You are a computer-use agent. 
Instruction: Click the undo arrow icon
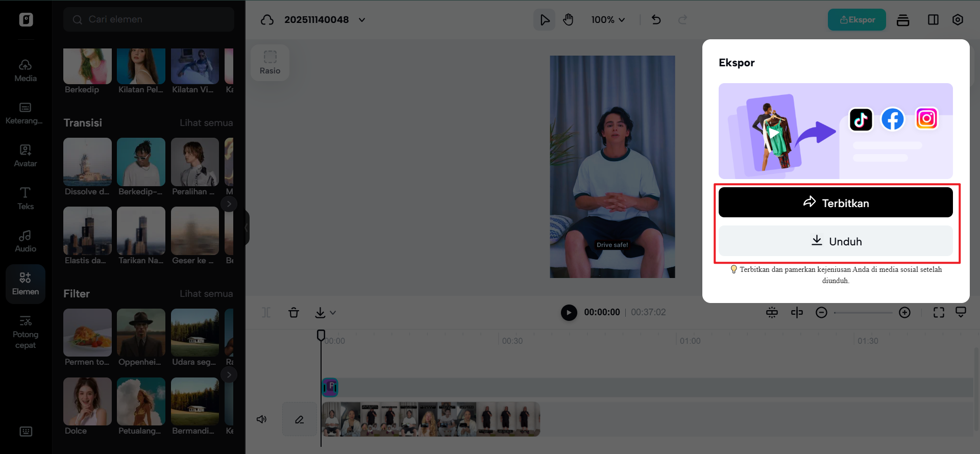click(656, 20)
